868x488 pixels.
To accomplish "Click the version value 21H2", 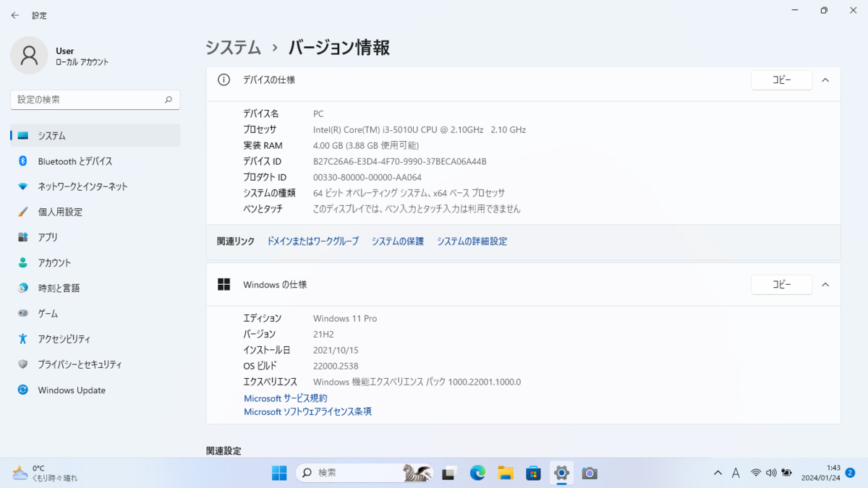I will 323,334.
